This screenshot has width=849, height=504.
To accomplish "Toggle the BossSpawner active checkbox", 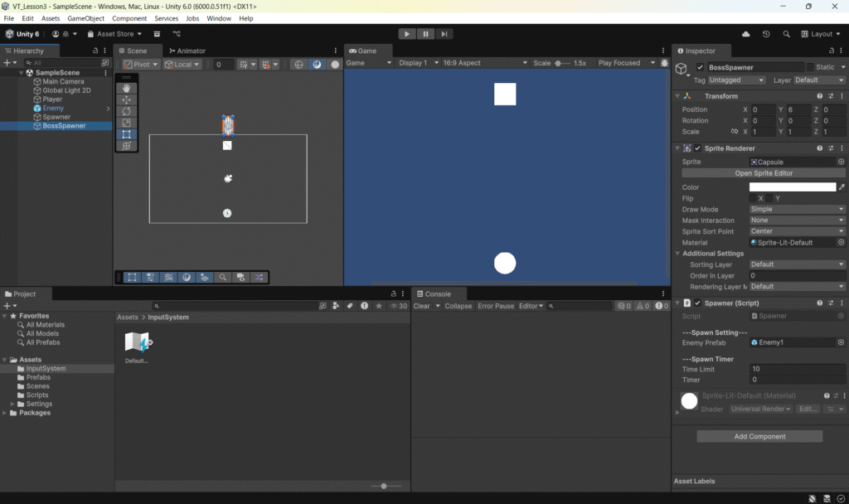I will pos(701,67).
